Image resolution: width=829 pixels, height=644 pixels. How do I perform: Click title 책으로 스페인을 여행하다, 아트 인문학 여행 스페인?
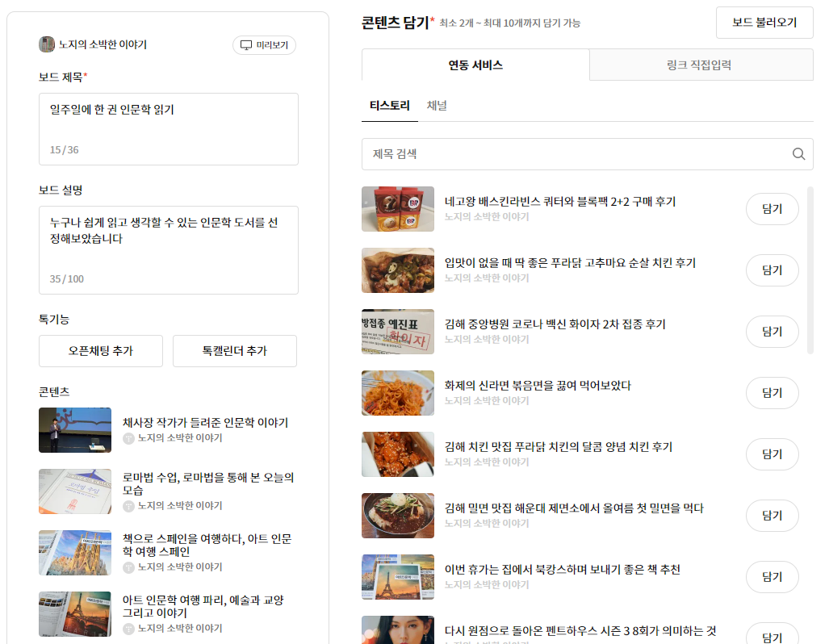pyautogui.click(x=207, y=545)
